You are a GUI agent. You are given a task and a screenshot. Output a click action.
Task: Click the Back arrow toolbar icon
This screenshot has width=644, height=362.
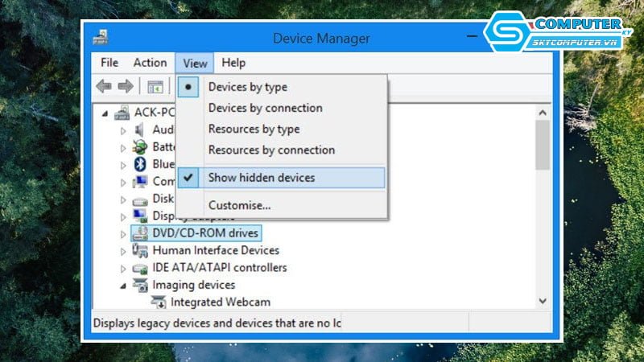pos(104,86)
